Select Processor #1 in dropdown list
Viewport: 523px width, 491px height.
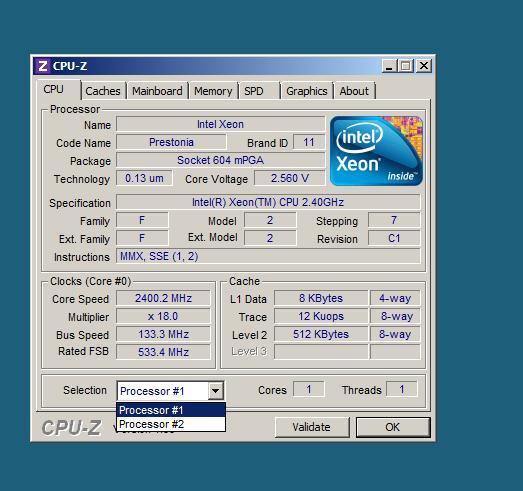[x=171, y=410]
